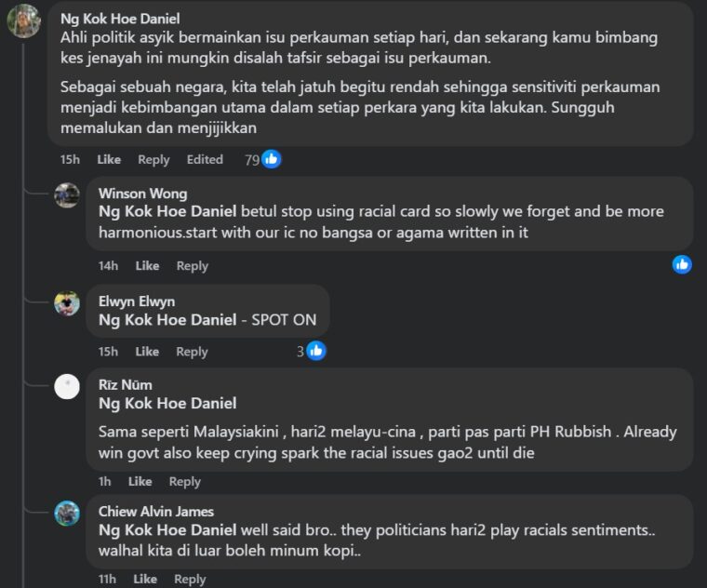The image size is (707, 588).
Task: Reply to Ng Kok Hoe Daniel's main comment
Action: (153, 160)
